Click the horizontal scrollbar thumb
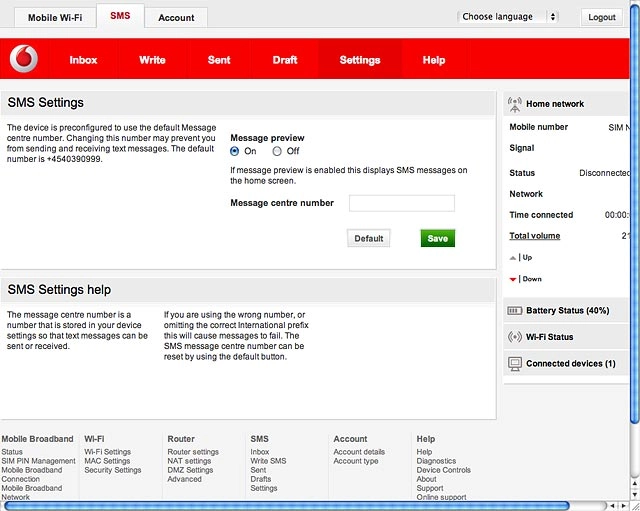Screen dimensions: 640x511 287,506
